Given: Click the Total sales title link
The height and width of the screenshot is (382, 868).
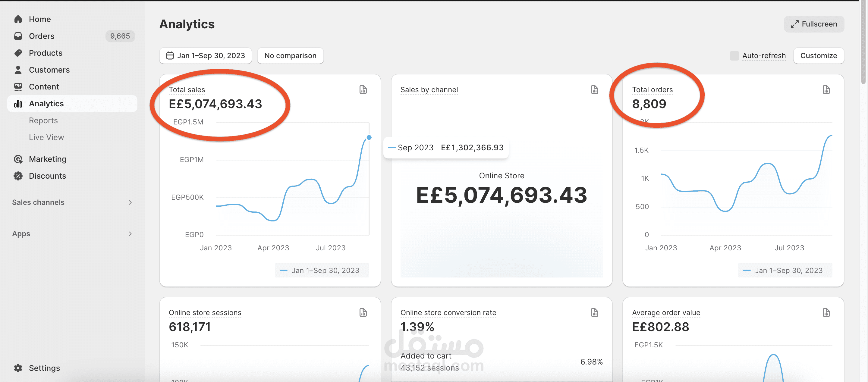Looking at the screenshot, I should point(187,89).
